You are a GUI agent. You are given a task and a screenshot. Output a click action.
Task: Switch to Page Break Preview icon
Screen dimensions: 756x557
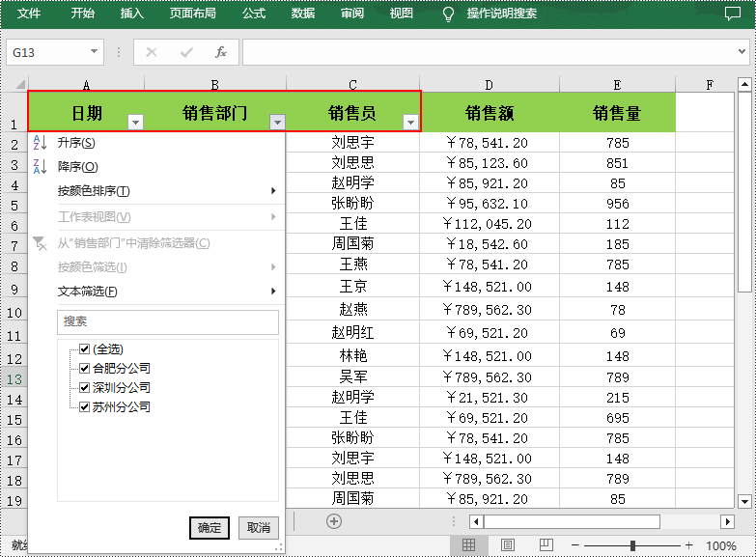(x=546, y=545)
